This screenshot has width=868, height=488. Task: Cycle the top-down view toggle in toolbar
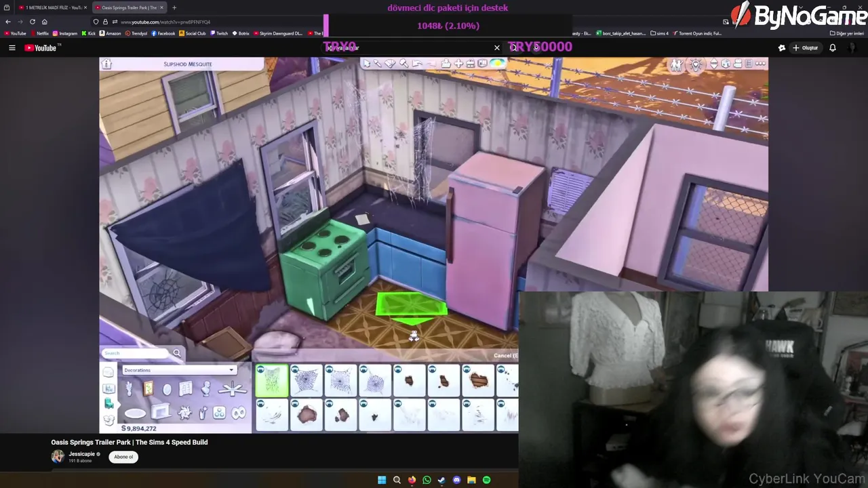click(482, 64)
